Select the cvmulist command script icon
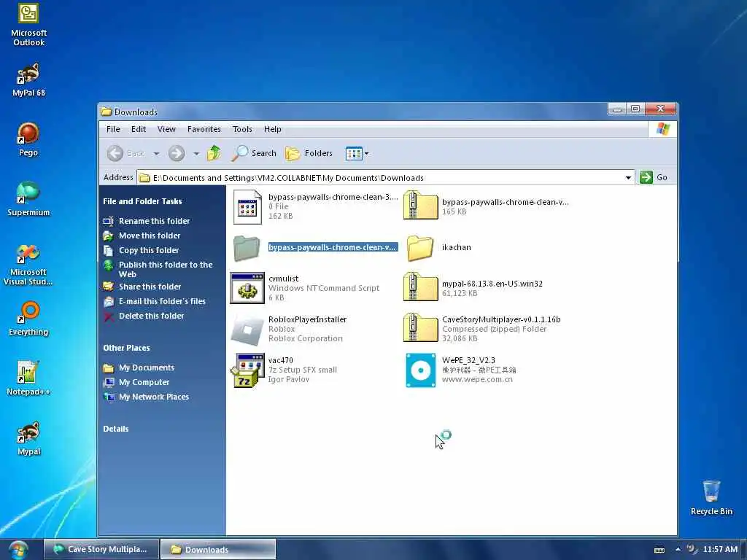The width and height of the screenshot is (747, 560). click(x=247, y=288)
